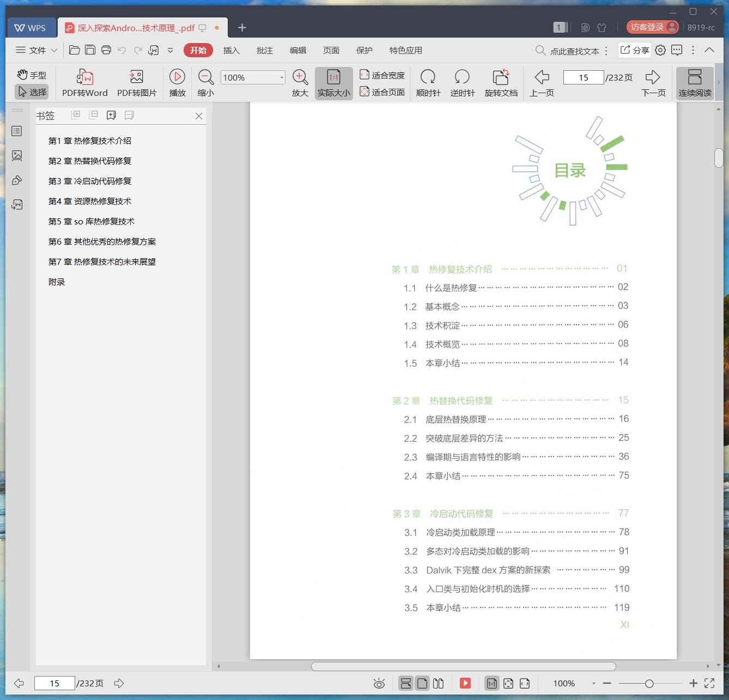
Task: Click the zoom slider in status bar
Action: click(649, 683)
